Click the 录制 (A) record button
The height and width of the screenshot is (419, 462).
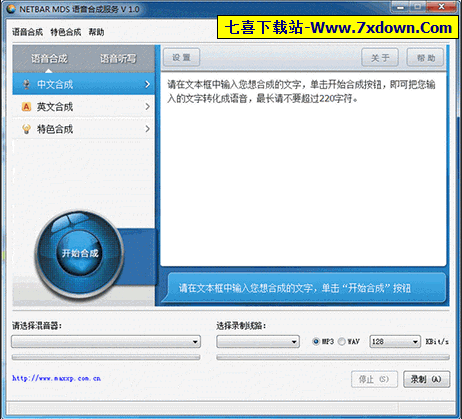(x=426, y=379)
